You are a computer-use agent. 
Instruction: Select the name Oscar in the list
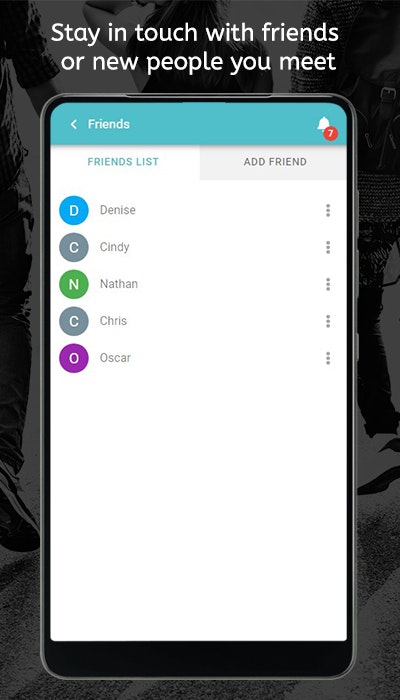(115, 358)
